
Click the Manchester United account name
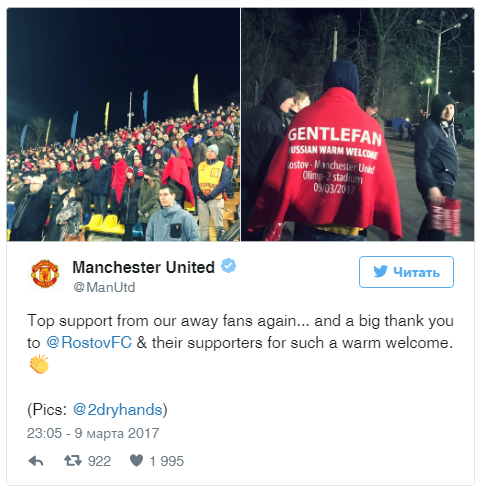tap(144, 267)
